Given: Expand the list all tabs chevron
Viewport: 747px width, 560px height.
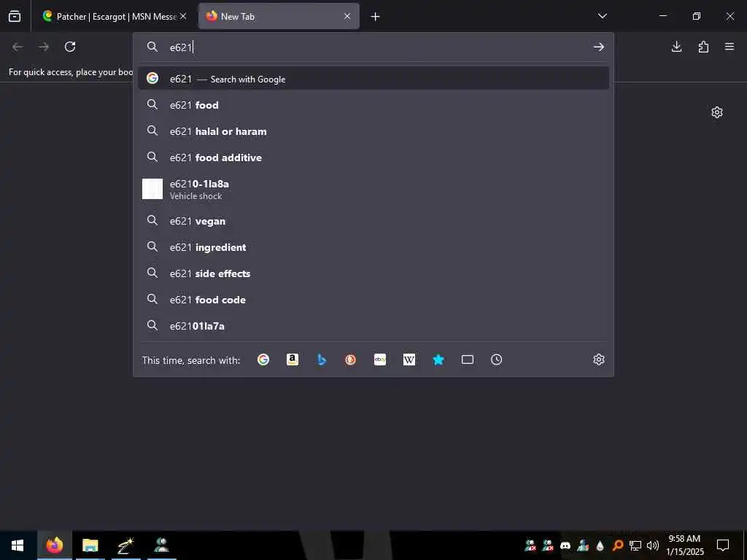Looking at the screenshot, I should [x=602, y=16].
